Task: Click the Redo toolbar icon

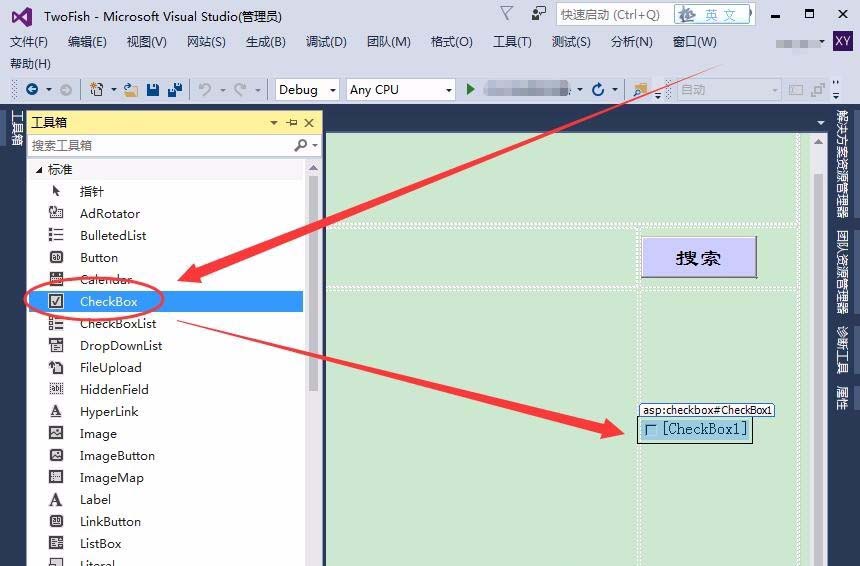Action: [240, 89]
